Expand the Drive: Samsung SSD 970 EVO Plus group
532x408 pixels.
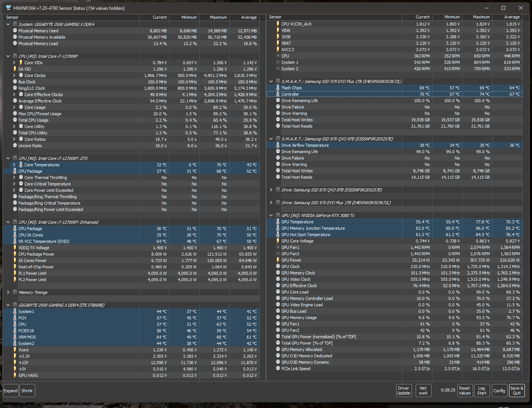pos(271,203)
